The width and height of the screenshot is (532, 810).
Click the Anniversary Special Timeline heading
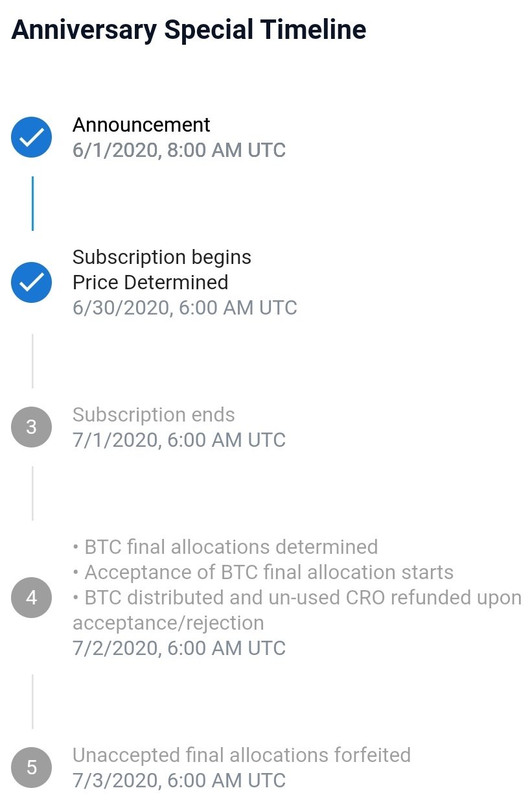coord(189,30)
